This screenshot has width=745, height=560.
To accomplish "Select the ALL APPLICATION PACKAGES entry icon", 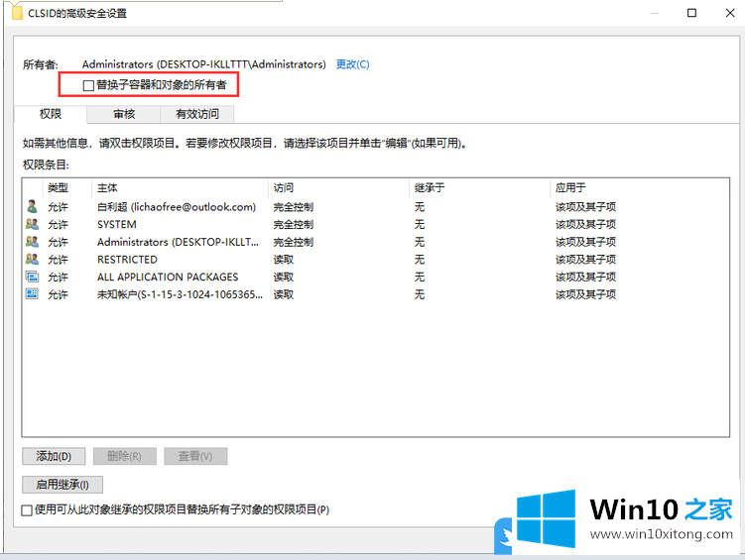I will tap(32, 277).
